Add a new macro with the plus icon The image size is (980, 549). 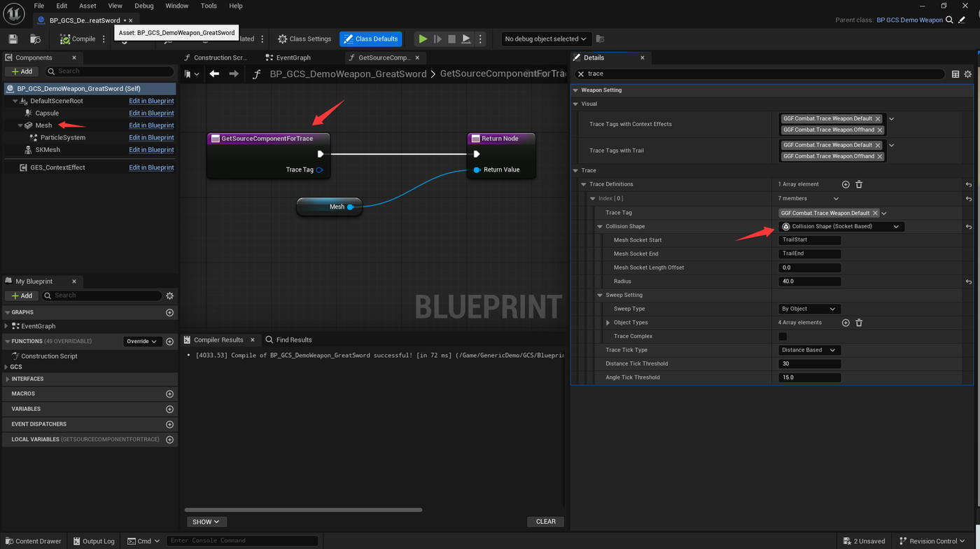(x=169, y=394)
